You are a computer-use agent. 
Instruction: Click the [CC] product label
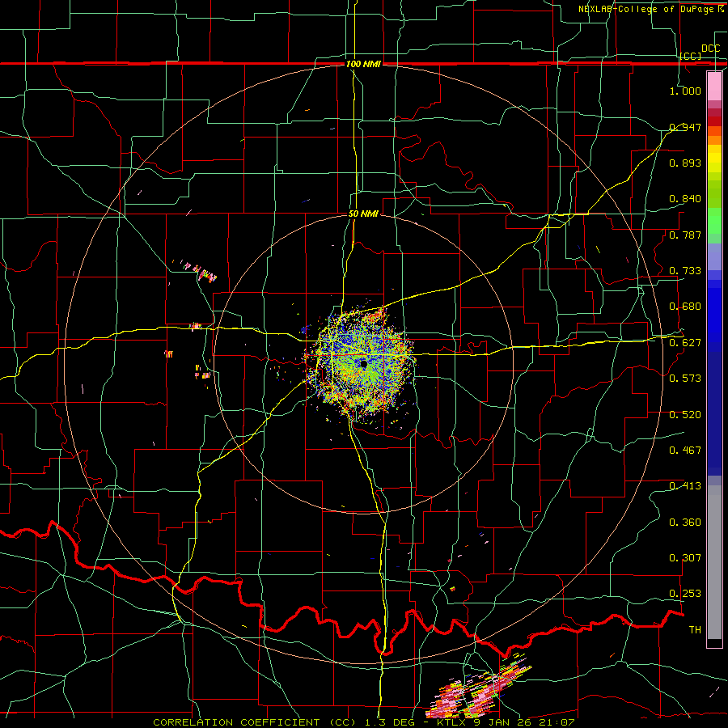tap(691, 56)
